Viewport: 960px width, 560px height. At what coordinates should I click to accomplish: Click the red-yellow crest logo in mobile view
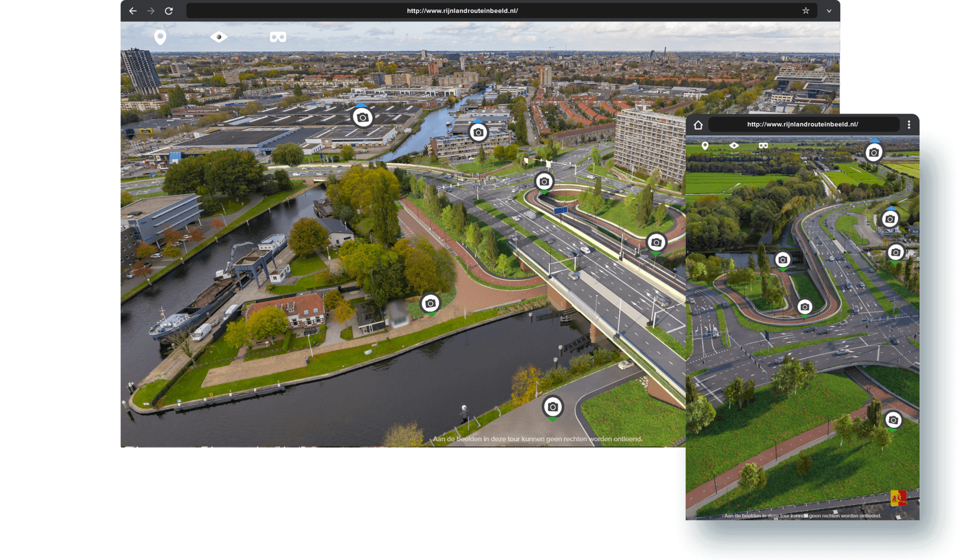click(898, 498)
